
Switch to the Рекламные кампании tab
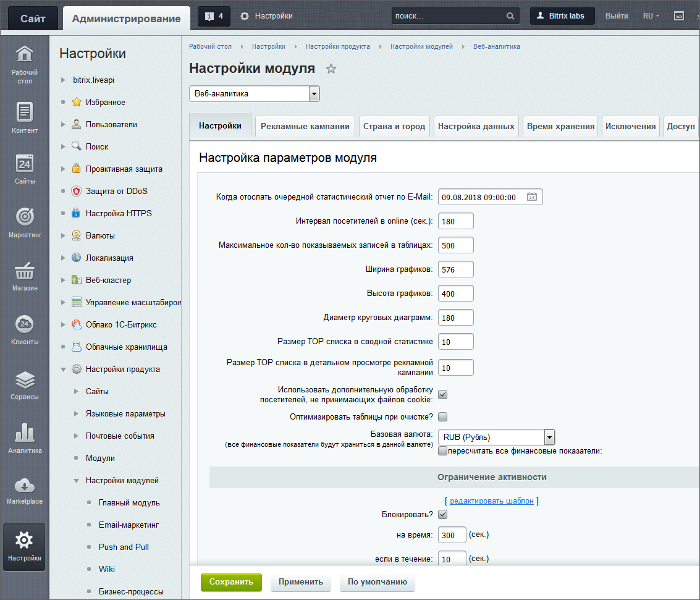tap(305, 126)
